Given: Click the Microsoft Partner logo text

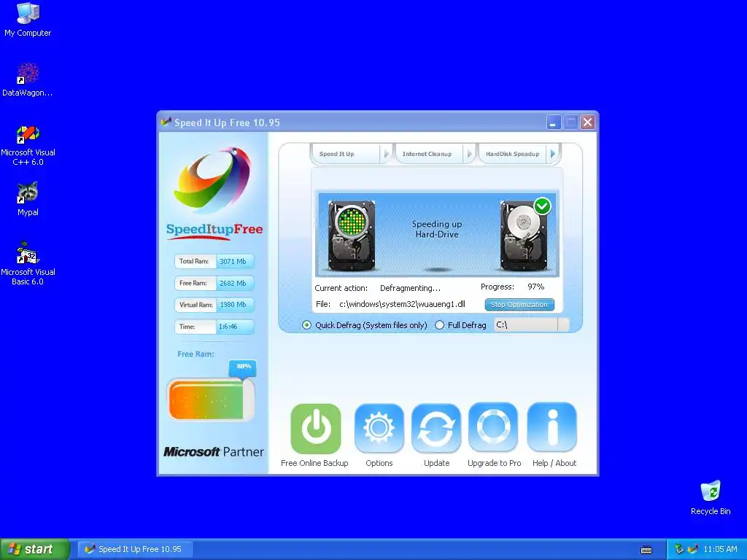Looking at the screenshot, I should point(214,451).
